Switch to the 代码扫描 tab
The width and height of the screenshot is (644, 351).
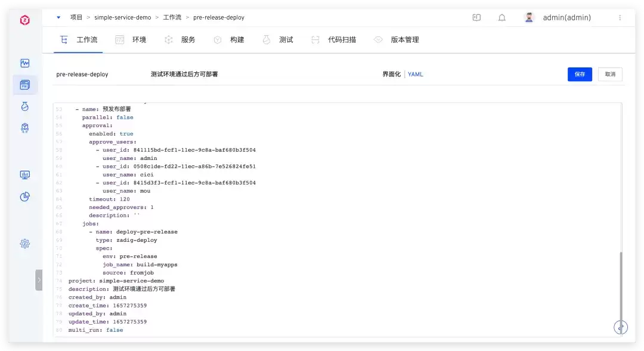(x=333, y=40)
